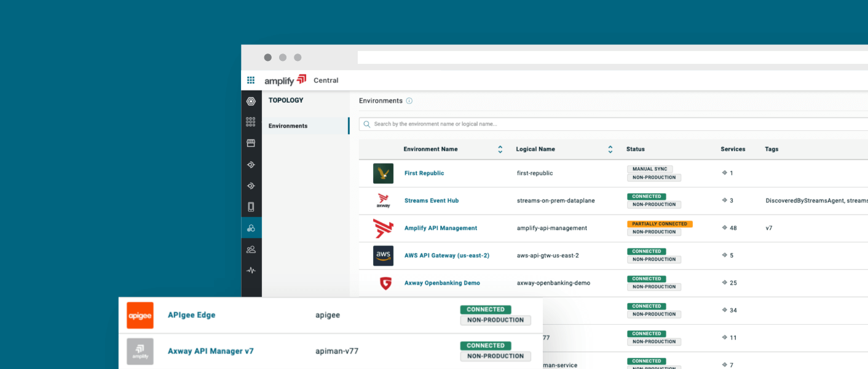Viewport: 868px width, 369px height.
Task: Click the mobile device icon in sidebar
Action: 251,207
